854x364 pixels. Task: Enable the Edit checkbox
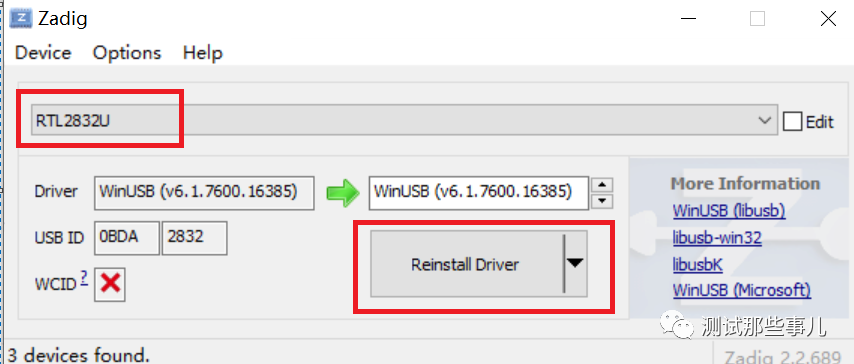tap(792, 121)
